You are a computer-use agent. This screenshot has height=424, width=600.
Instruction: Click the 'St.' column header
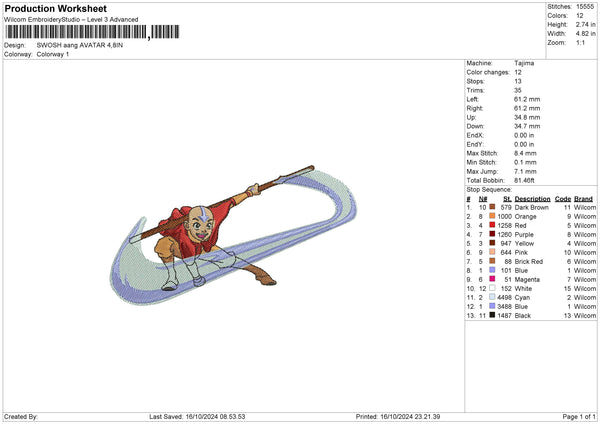pyautogui.click(x=507, y=199)
